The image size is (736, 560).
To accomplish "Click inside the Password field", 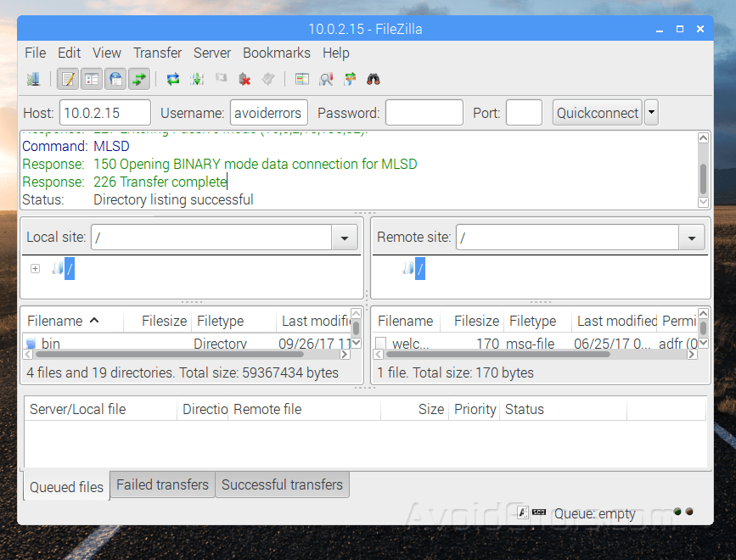I will 424,112.
